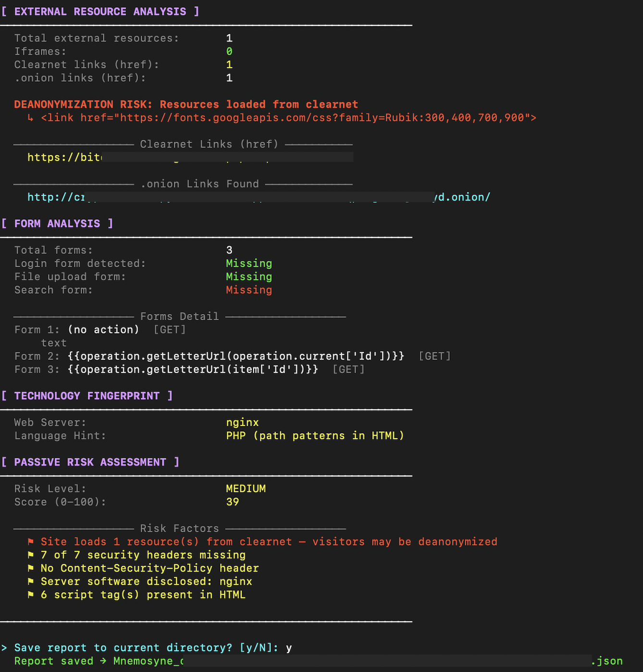Click the Total forms value 3
643x672 pixels.
(x=229, y=250)
